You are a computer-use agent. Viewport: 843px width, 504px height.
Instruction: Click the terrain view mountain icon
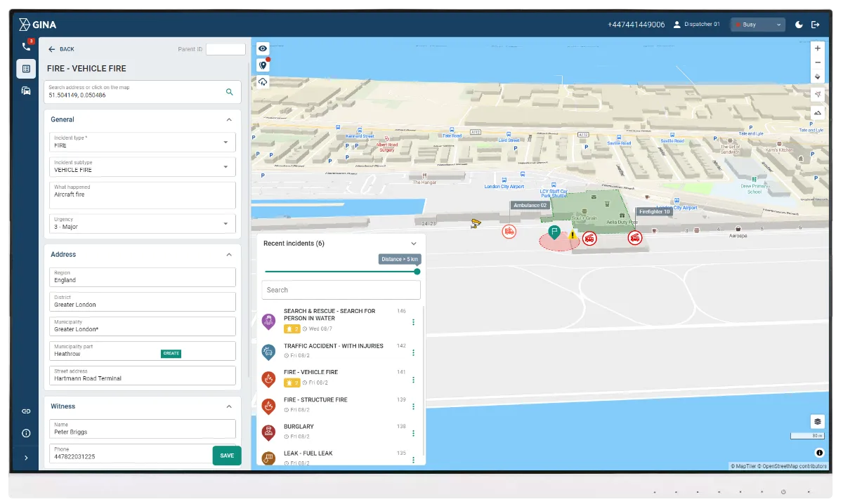tap(817, 112)
